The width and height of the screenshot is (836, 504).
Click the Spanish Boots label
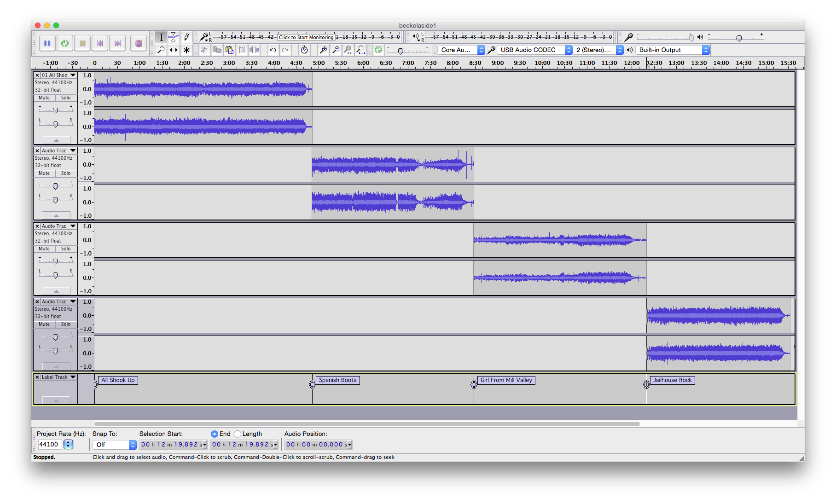(337, 380)
